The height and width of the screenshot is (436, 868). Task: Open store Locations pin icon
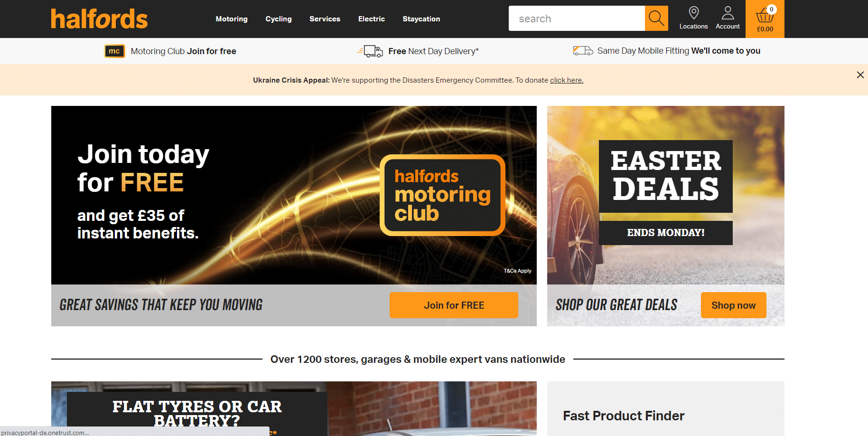coord(693,13)
